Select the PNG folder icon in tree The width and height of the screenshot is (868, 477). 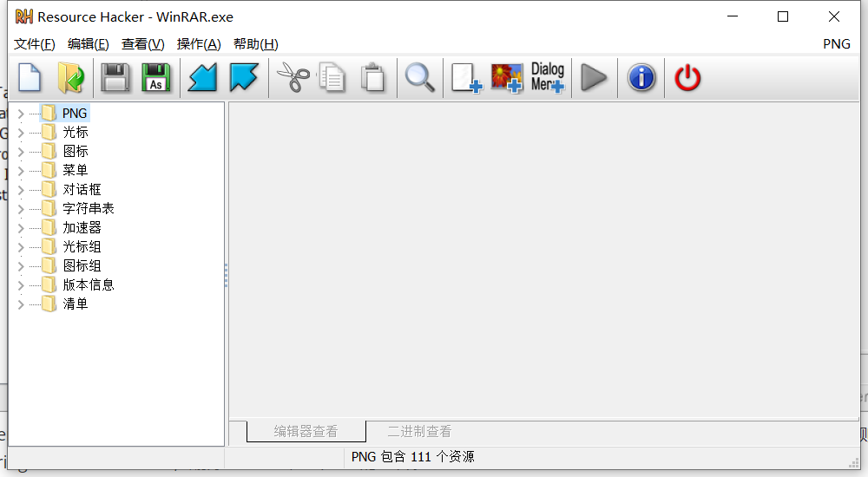pyautogui.click(x=49, y=113)
